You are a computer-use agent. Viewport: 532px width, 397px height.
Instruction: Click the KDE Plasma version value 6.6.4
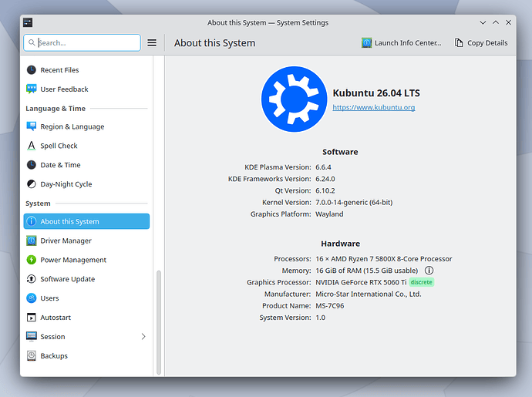[323, 167]
